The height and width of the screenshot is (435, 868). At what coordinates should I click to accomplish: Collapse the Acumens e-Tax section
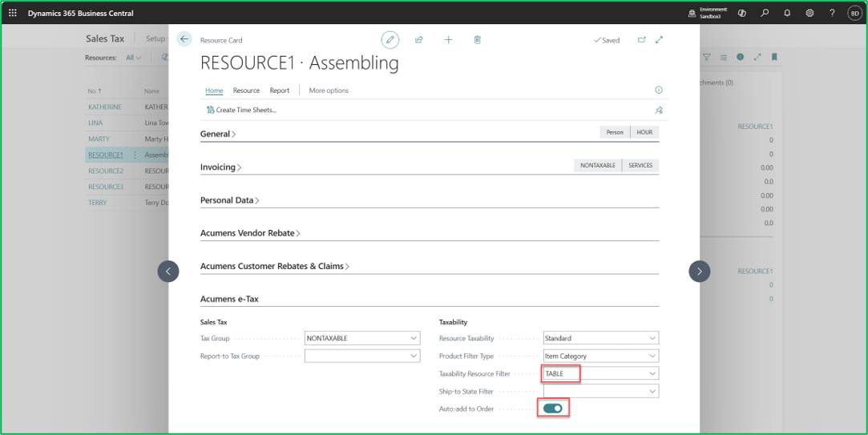pyautogui.click(x=229, y=299)
